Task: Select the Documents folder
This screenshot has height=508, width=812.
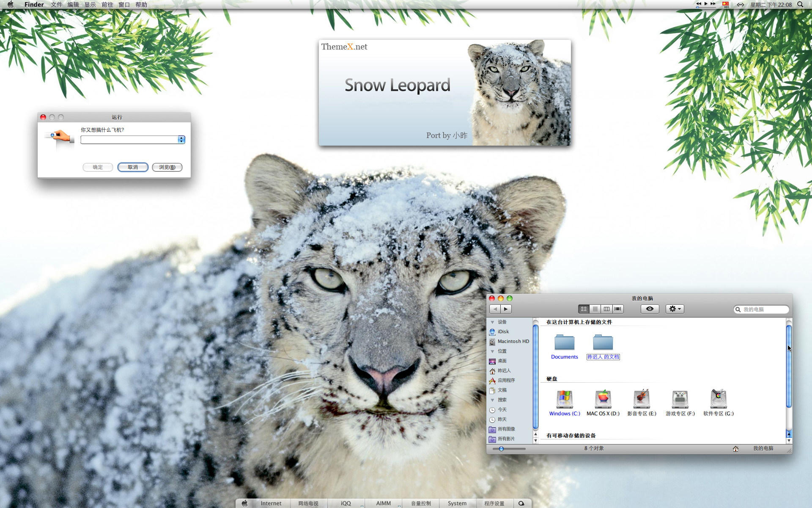Action: click(x=565, y=346)
